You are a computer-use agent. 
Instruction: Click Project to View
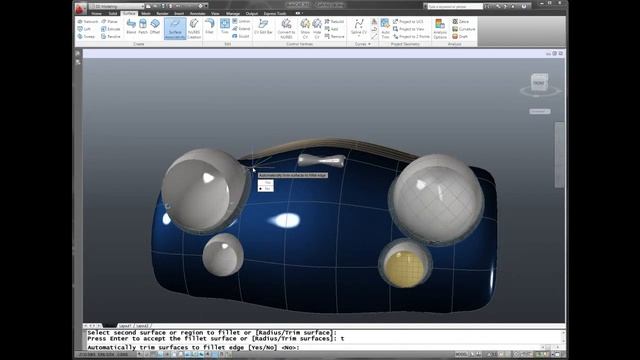409,29
